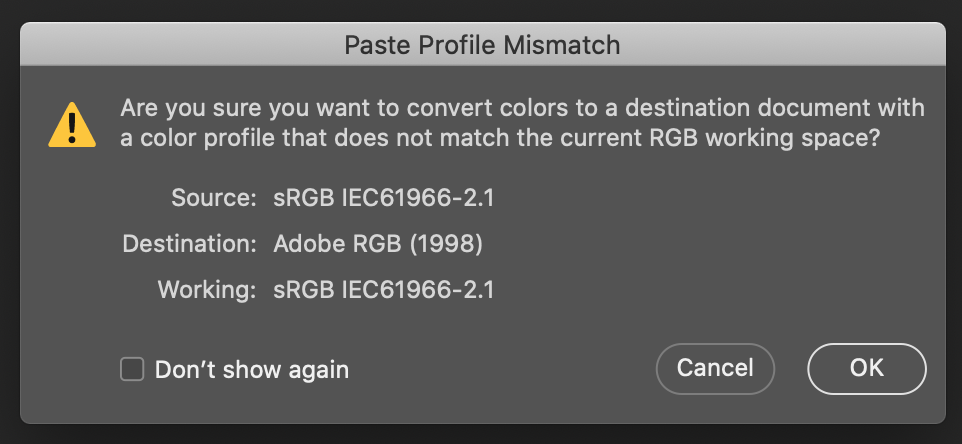Click the Paste Profile Mismatch title bar
The height and width of the screenshot is (444, 962).
[x=482, y=45]
